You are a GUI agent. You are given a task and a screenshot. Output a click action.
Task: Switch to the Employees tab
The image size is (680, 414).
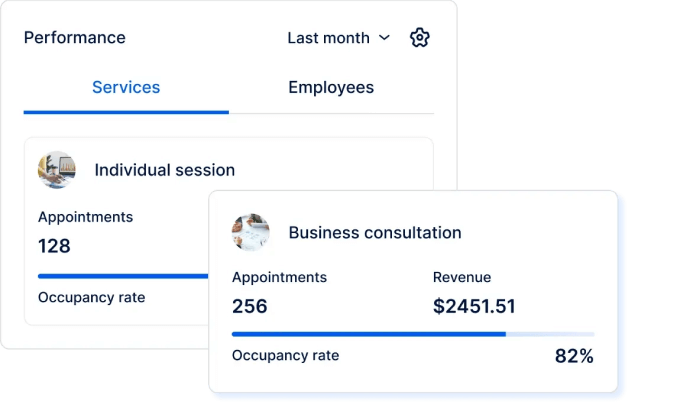(331, 88)
